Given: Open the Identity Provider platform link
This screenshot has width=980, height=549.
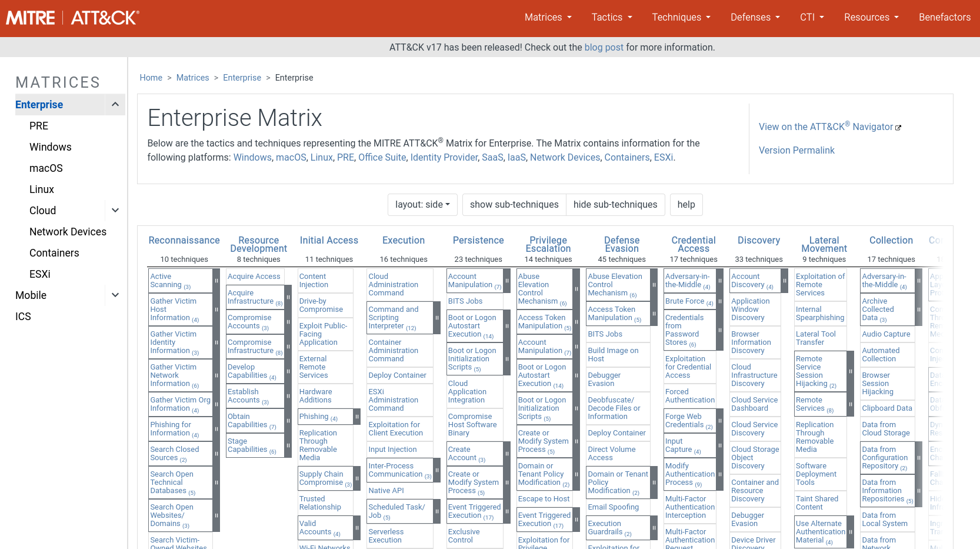Looking at the screenshot, I should pos(444,158).
